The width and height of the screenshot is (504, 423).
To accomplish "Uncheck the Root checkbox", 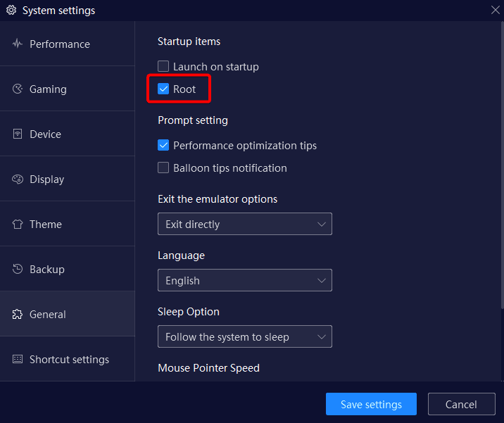I will click(x=163, y=89).
